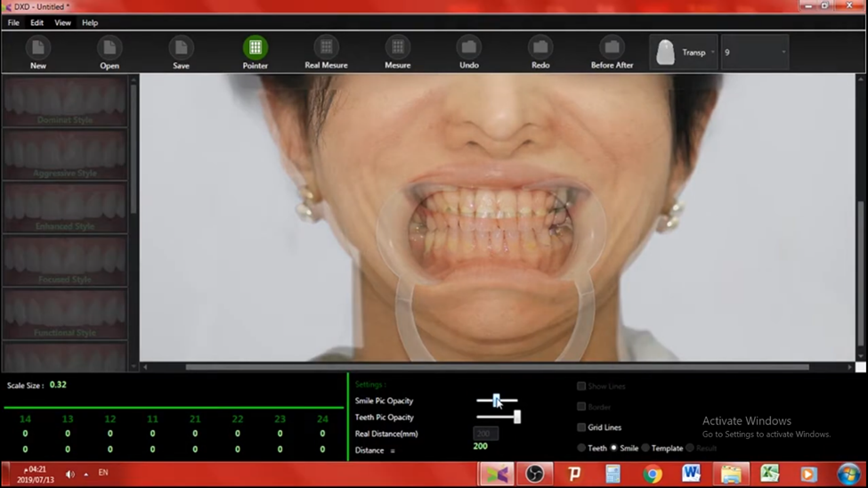This screenshot has height=488, width=868.
Task: Enable the Grid Lines checkbox
Action: click(581, 427)
